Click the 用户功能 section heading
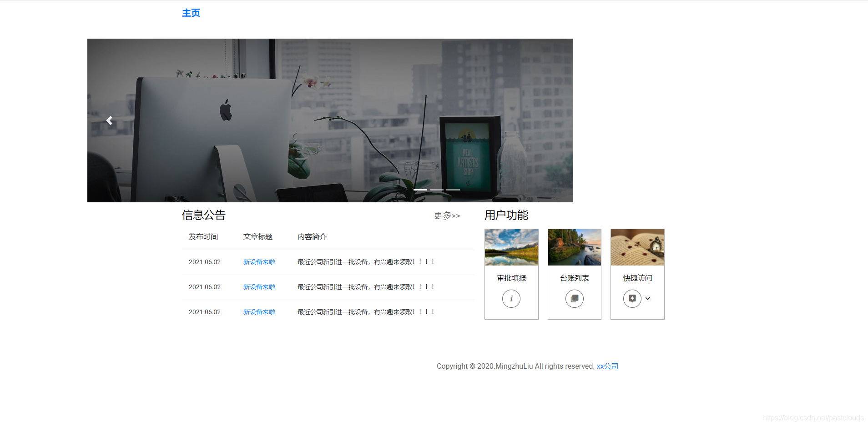Viewport: 868px width, 426px height. [506, 215]
